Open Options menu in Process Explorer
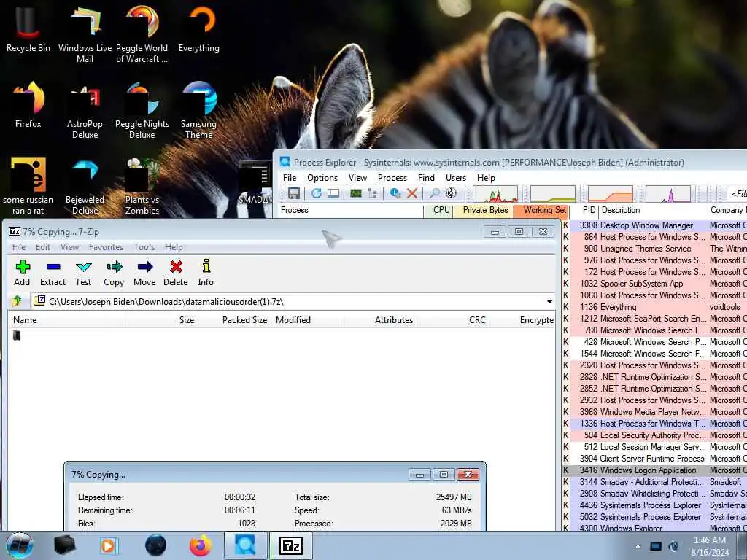This screenshot has height=560, width=747. [322, 178]
